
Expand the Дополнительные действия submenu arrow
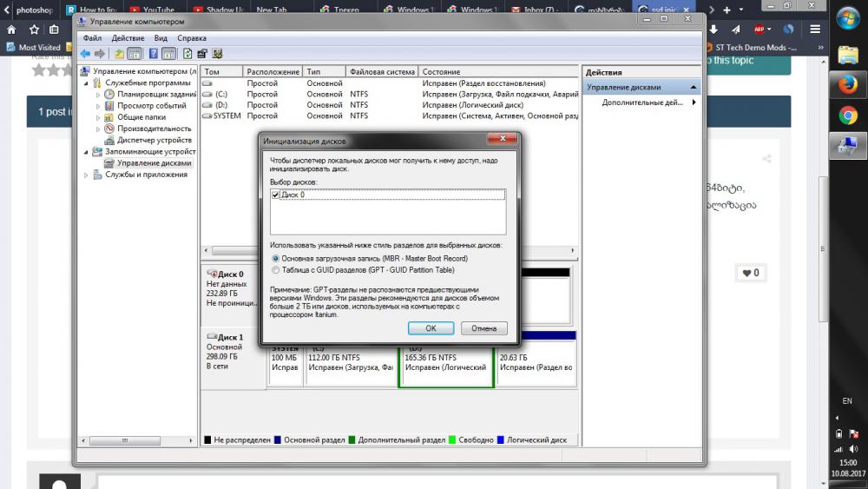(694, 102)
